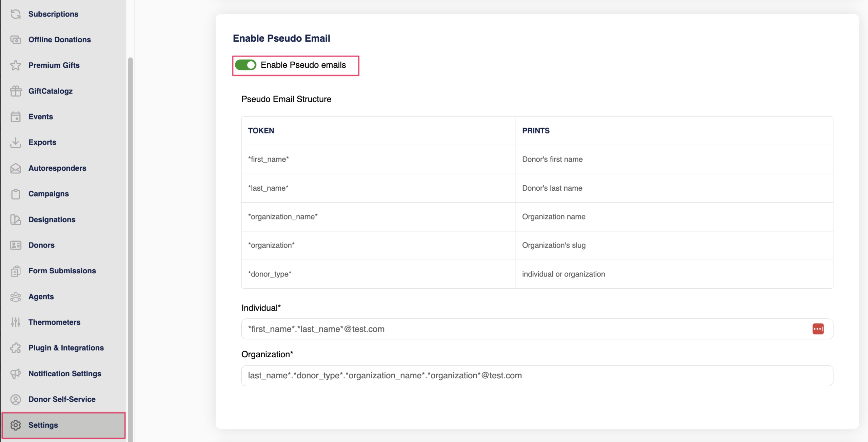Click the red password manager icon in Individual field
This screenshot has height=442, width=868.
(x=818, y=329)
